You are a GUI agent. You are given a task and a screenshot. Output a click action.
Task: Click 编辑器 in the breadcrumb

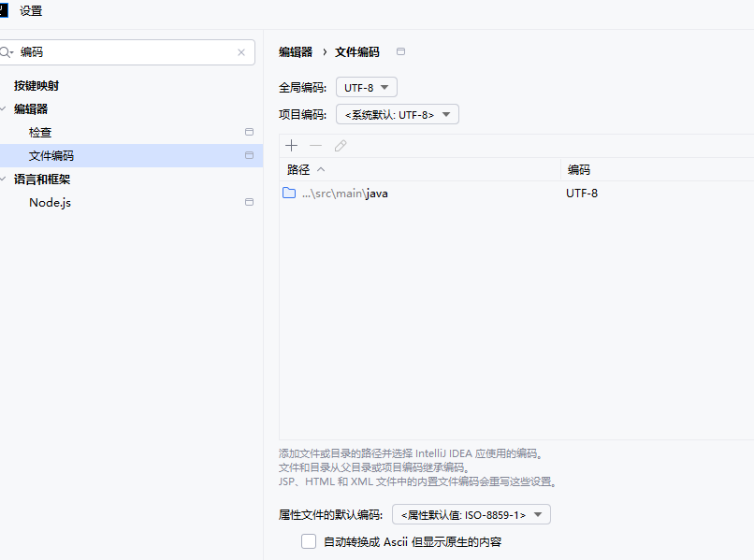tap(296, 52)
